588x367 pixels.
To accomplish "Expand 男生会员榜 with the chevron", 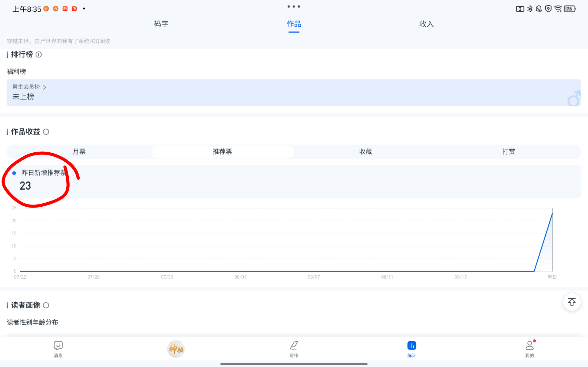I will pyautogui.click(x=44, y=87).
